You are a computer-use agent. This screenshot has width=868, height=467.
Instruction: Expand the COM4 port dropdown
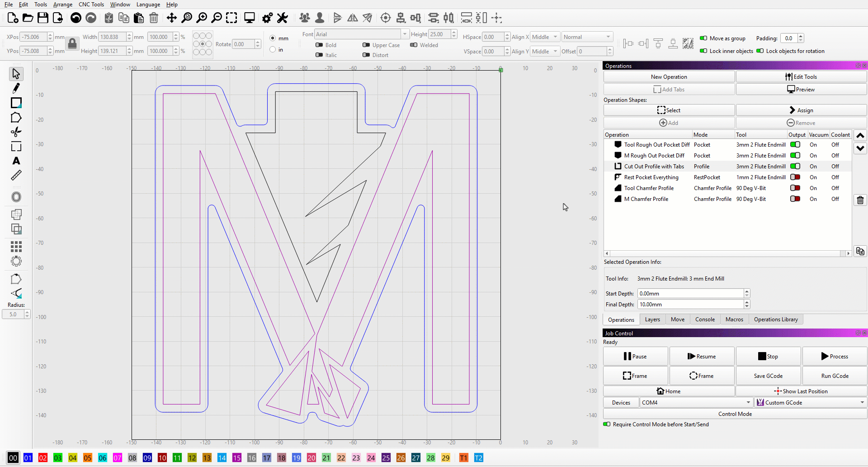(x=696, y=403)
